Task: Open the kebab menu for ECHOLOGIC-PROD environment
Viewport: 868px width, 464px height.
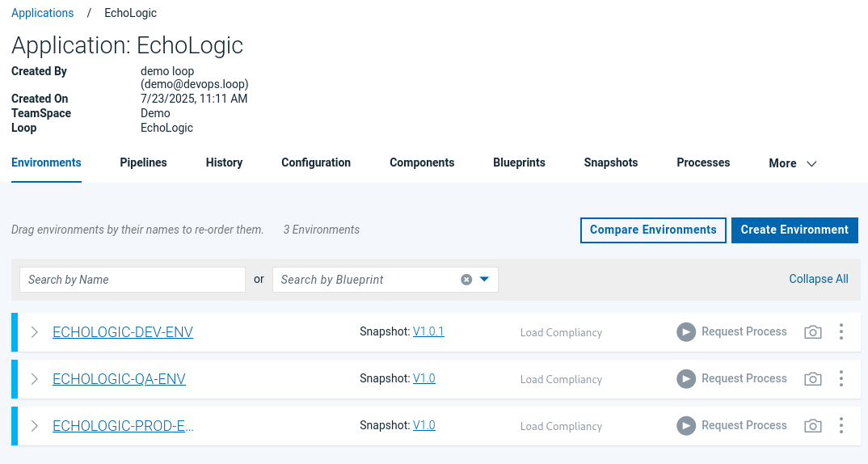Action: [841, 425]
